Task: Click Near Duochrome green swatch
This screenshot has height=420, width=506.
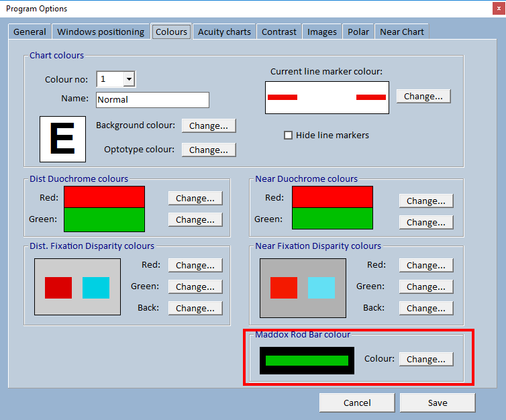Action: coord(332,219)
